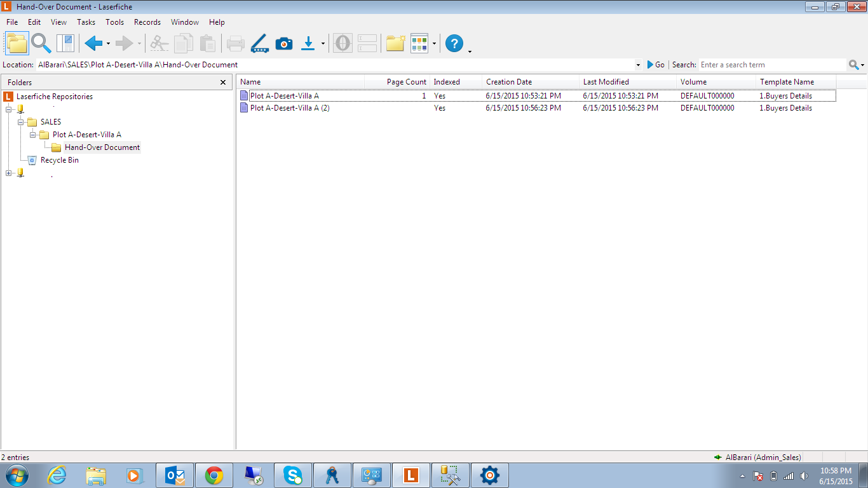Click the Go button

coord(656,65)
